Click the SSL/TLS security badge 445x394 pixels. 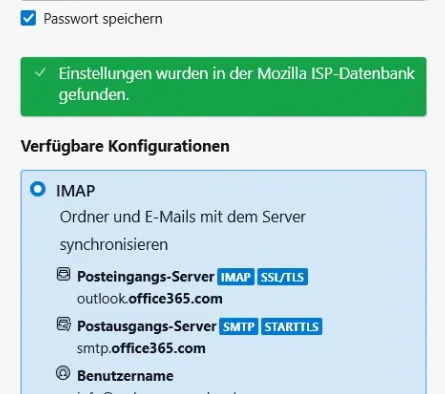pos(282,277)
